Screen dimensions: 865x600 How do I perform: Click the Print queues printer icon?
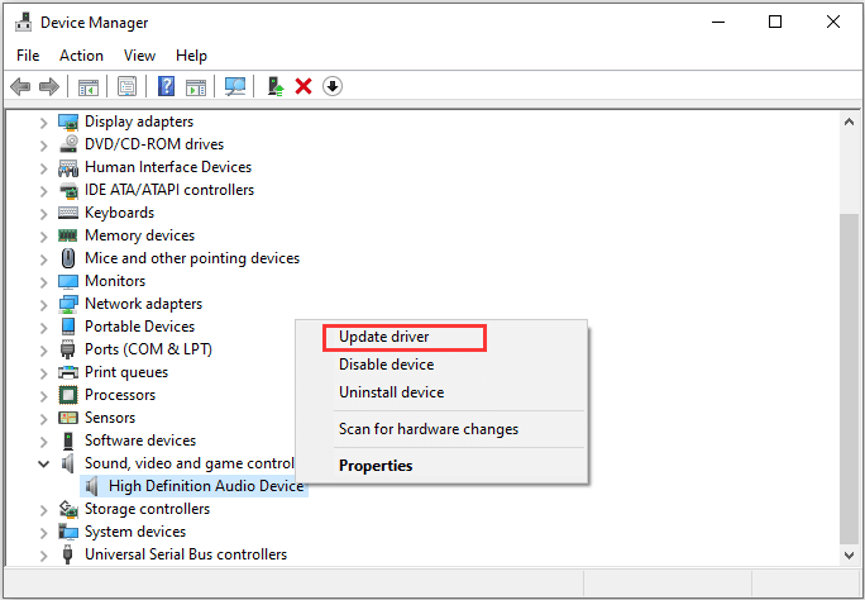click(68, 372)
